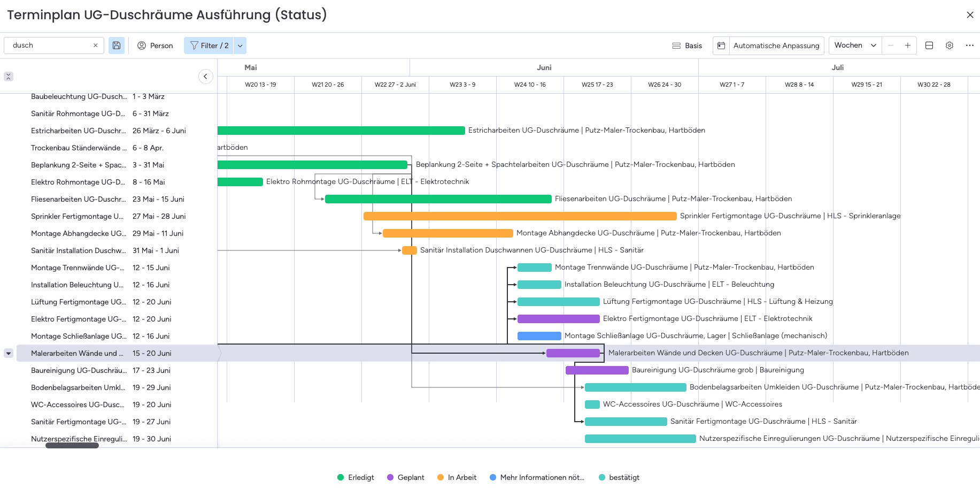The width and height of the screenshot is (980, 496).
Task: Expand the Filter dropdown chevron
Action: coord(240,45)
